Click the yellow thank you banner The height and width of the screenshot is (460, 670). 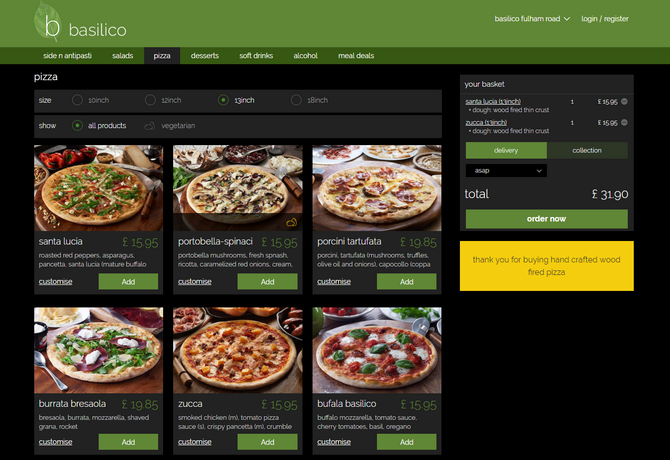547,266
